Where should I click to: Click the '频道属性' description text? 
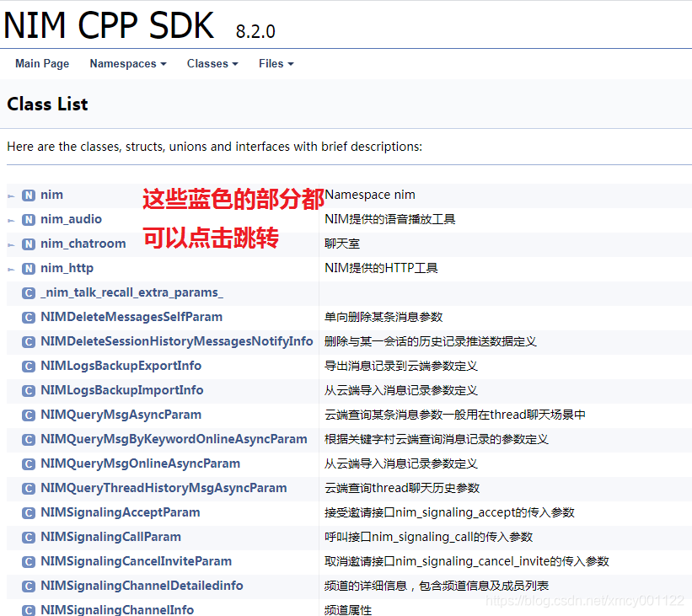coord(348,610)
